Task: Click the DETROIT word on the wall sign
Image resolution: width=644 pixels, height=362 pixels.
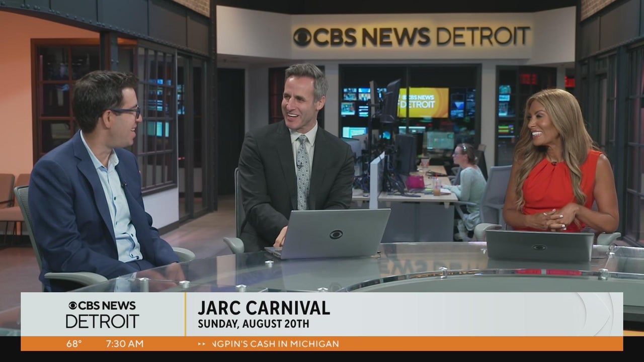Action: coord(483,37)
